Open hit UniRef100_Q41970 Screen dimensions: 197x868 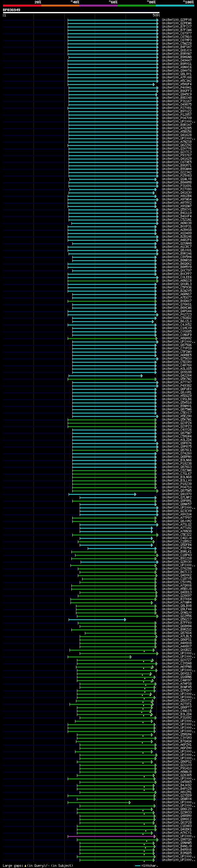coord(177,494)
